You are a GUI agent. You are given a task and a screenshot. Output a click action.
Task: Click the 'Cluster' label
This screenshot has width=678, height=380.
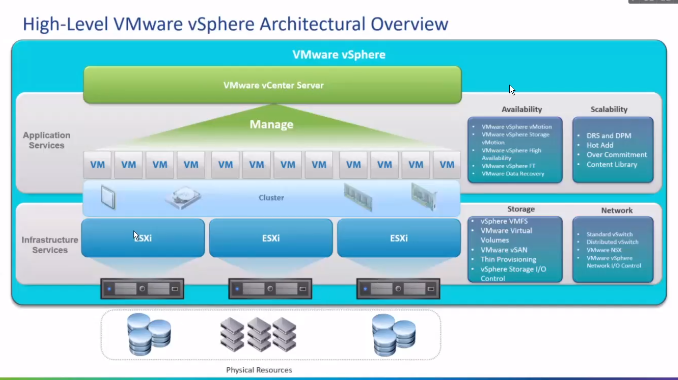271,198
